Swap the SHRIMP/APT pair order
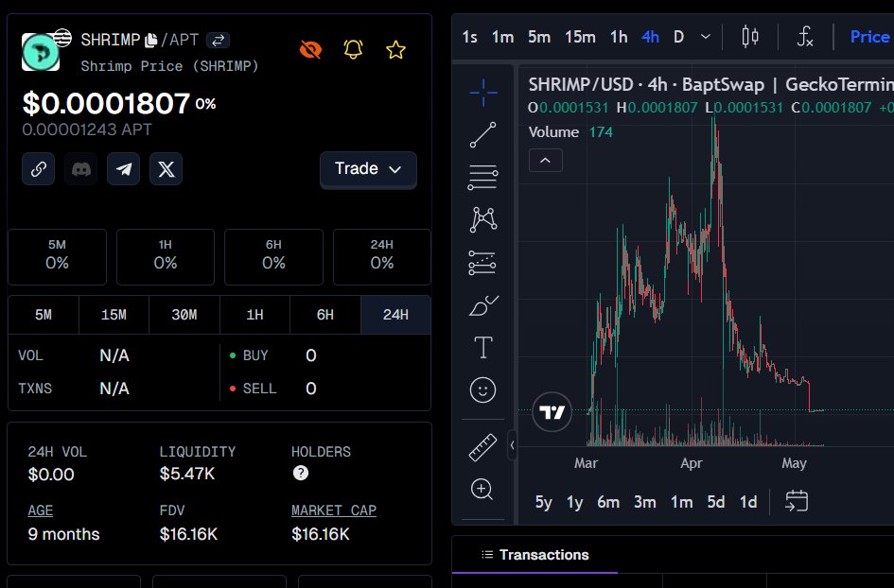The width and height of the screenshot is (894, 588). [218, 41]
